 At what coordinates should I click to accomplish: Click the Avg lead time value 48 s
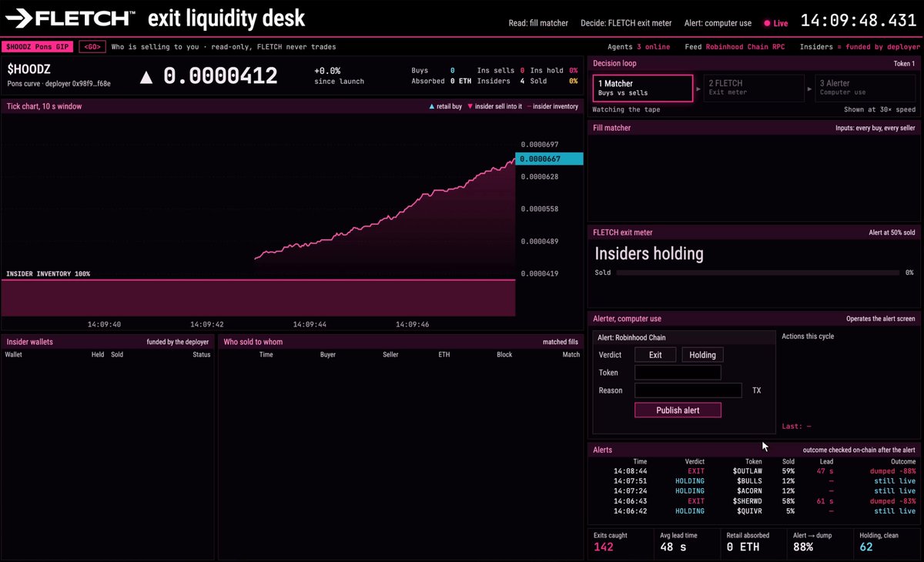tap(671, 547)
